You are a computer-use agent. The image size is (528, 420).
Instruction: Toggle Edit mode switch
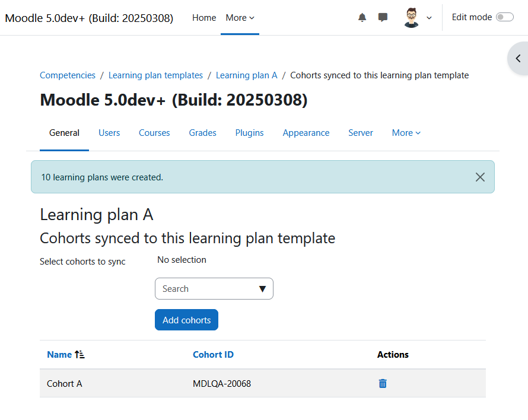tap(504, 17)
